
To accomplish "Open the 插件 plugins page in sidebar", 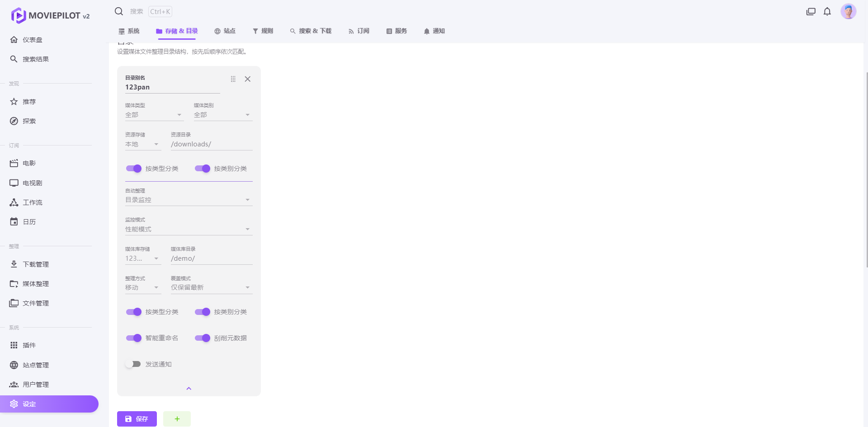I will (x=29, y=345).
